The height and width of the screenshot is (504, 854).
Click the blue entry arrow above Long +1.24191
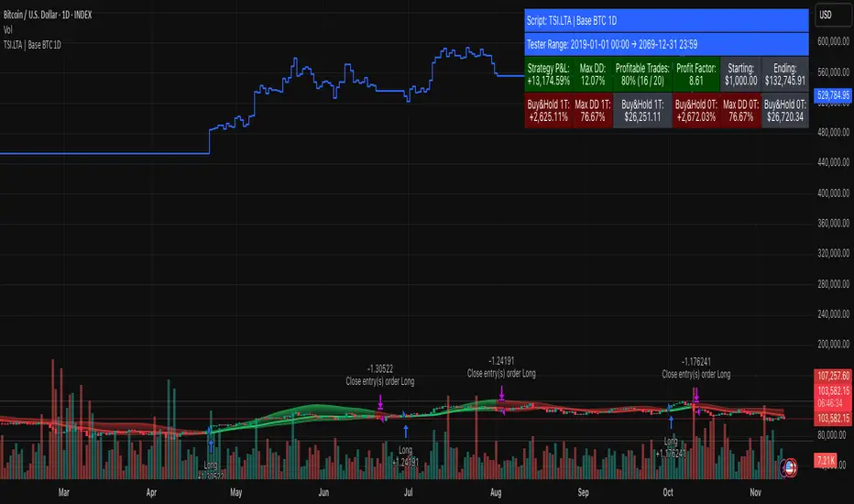[406, 432]
